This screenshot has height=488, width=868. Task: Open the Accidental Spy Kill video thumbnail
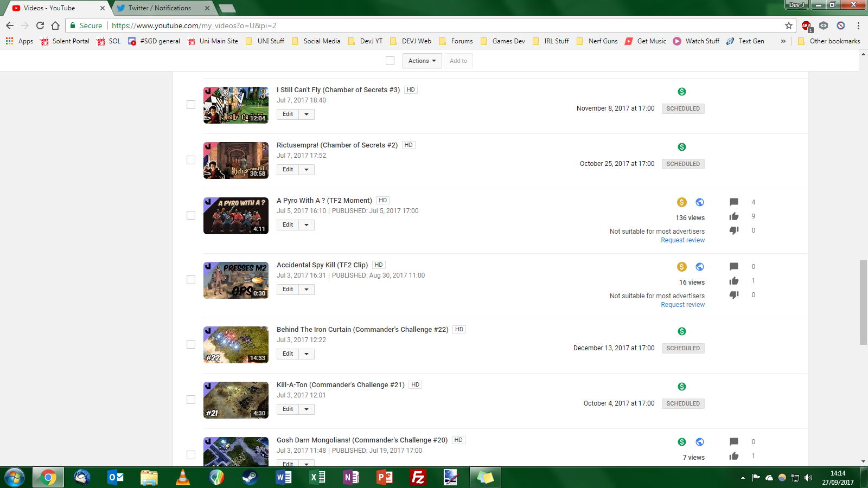click(x=236, y=280)
